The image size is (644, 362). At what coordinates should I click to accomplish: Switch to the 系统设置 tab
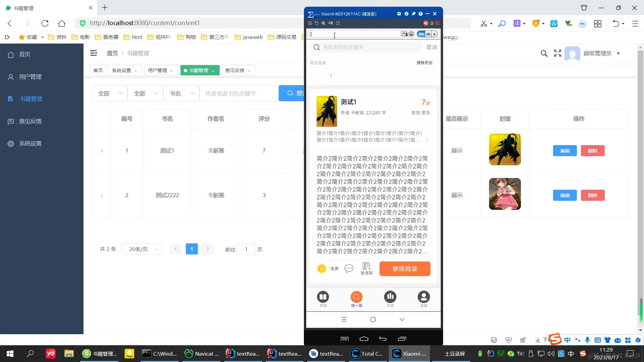[121, 70]
